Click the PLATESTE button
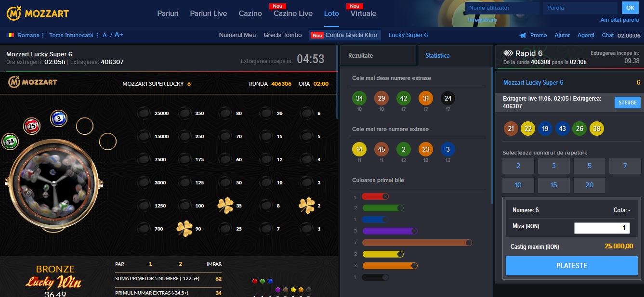Screen dimensions: 644x297 pos(572,266)
